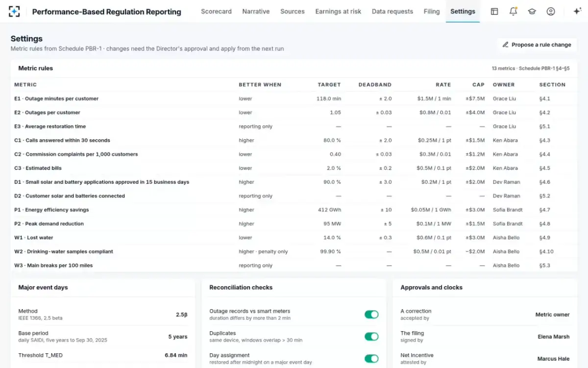Open the graduation cap learning icon
Viewport: 588px width, 368px height.
[532, 11]
